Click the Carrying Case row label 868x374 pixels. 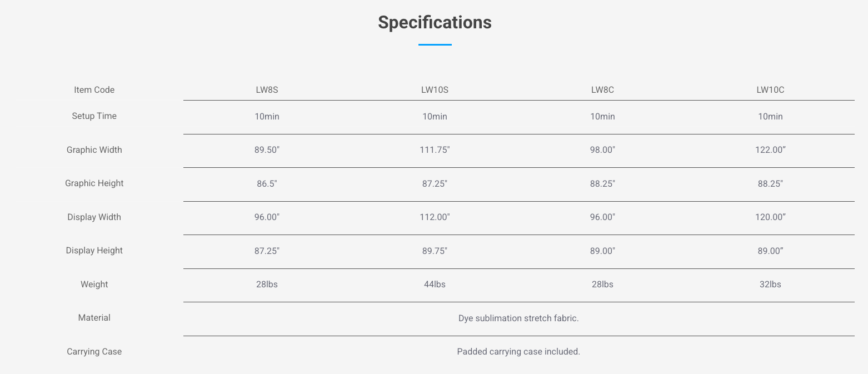(94, 352)
